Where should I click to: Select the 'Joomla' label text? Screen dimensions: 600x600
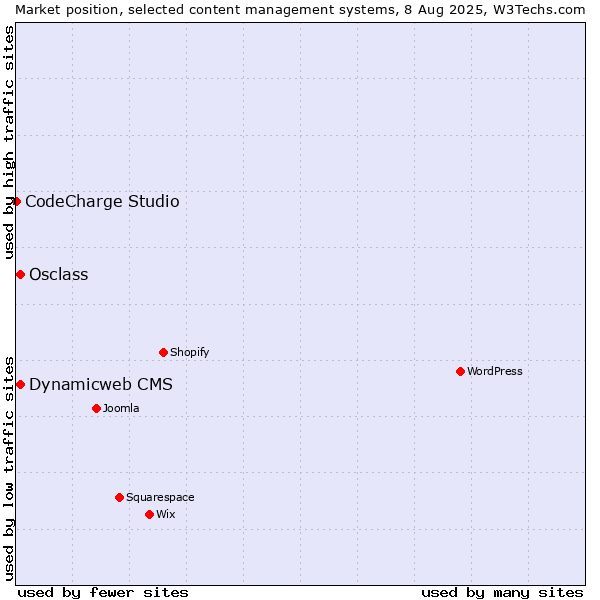pyautogui.click(x=121, y=408)
